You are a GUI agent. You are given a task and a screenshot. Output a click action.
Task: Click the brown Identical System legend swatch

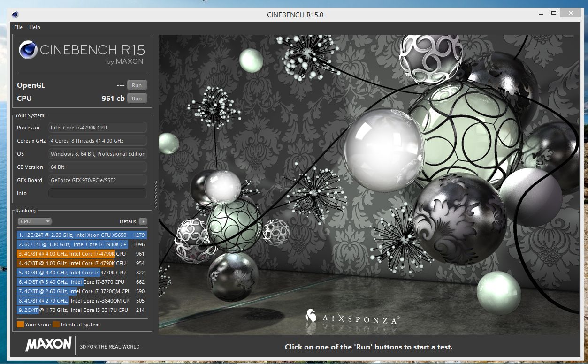tap(56, 325)
